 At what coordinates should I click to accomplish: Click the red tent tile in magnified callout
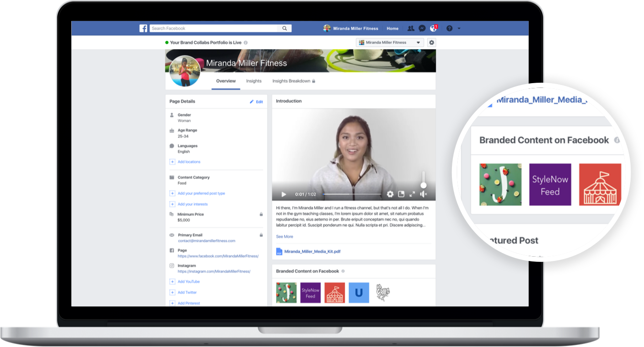pos(600,184)
